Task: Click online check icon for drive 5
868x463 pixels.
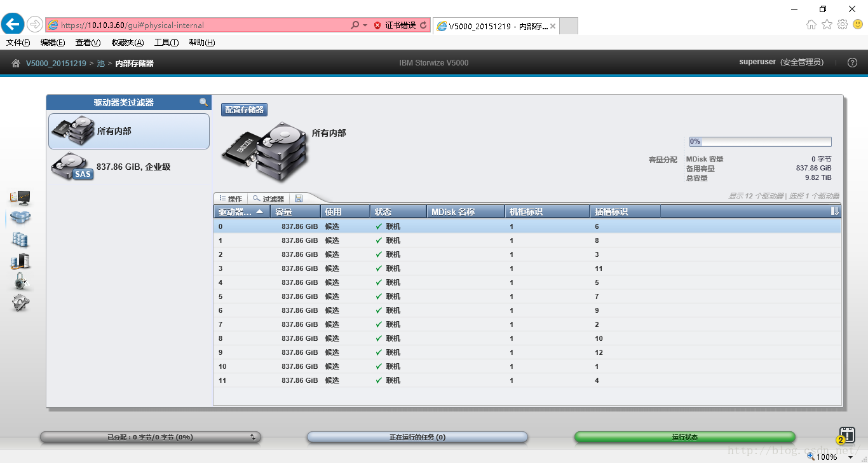Action: pyautogui.click(x=379, y=296)
